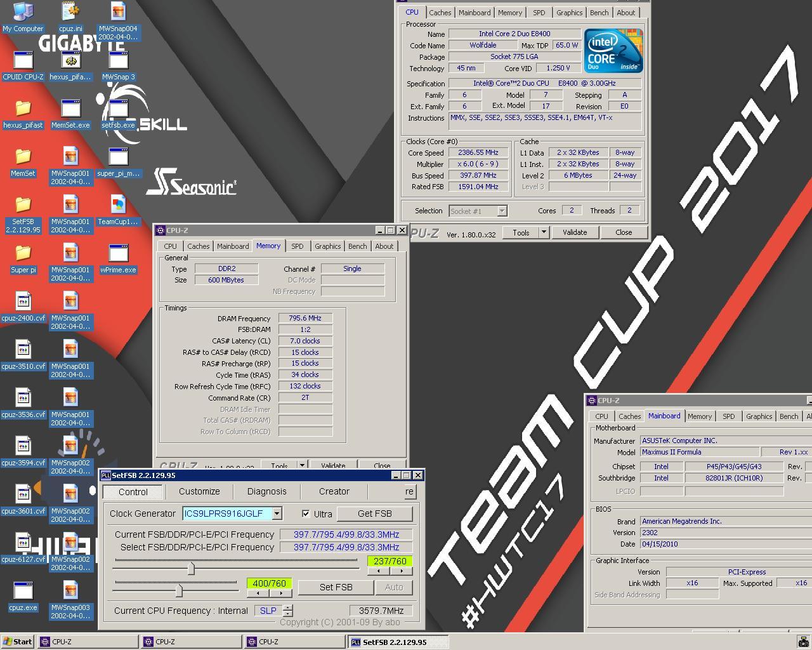Click the system tray icon in taskbar
Viewport: 812px width, 650px height.
coord(803,642)
